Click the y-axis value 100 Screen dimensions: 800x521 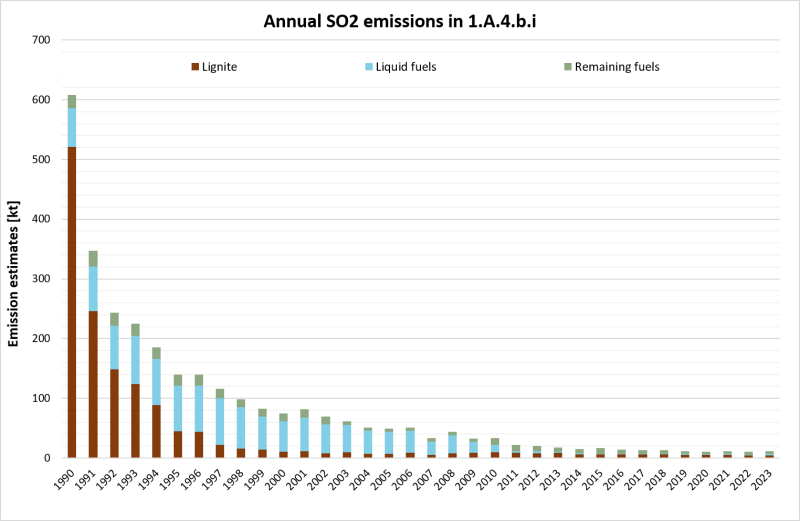click(41, 398)
